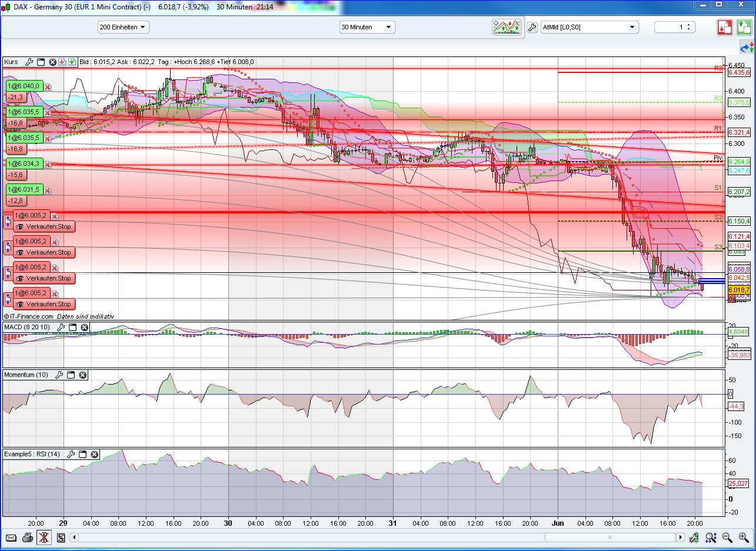756x551 pixels.
Task: Click the chart pencil icon at bottom right
Action: click(695, 537)
